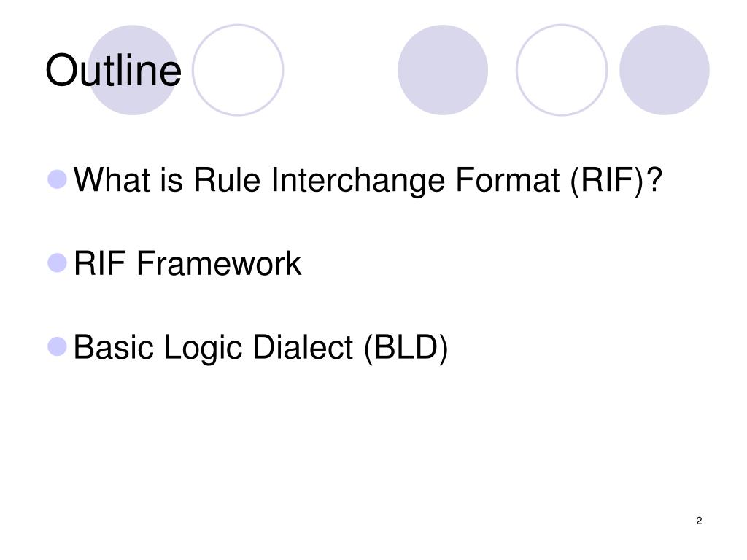This screenshot has width=747, height=560.
Task: Click the filled circle behind Outline title
Action: click(133, 70)
